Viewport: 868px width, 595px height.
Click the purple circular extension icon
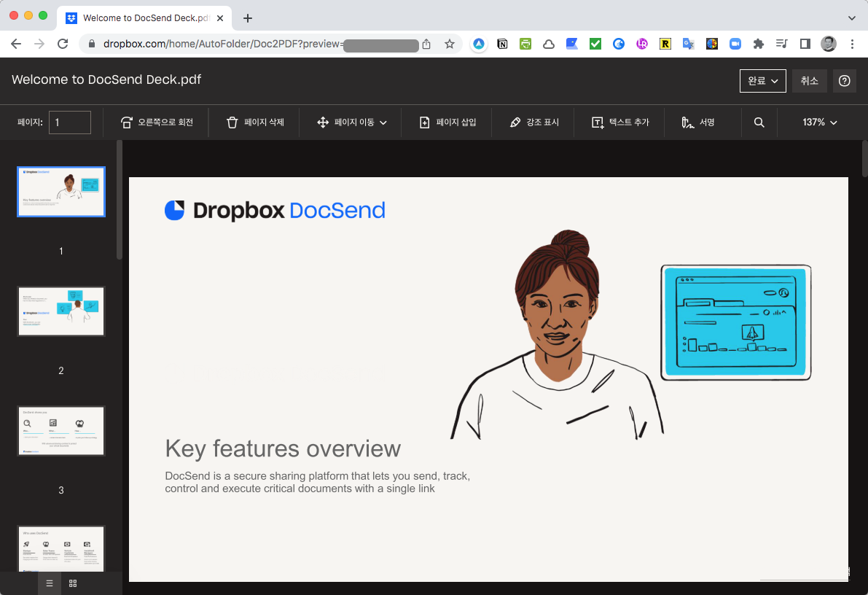tap(641, 44)
